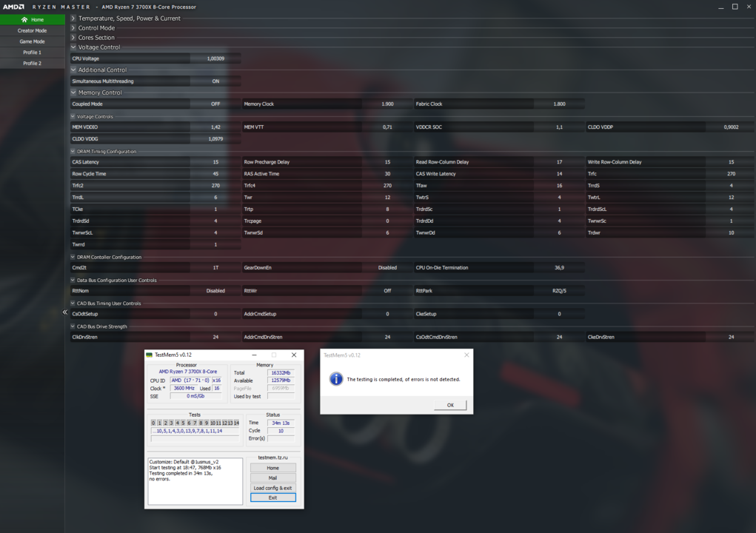Image resolution: width=756 pixels, height=533 pixels.
Task: Switch to Game Mode profile
Action: [33, 41]
